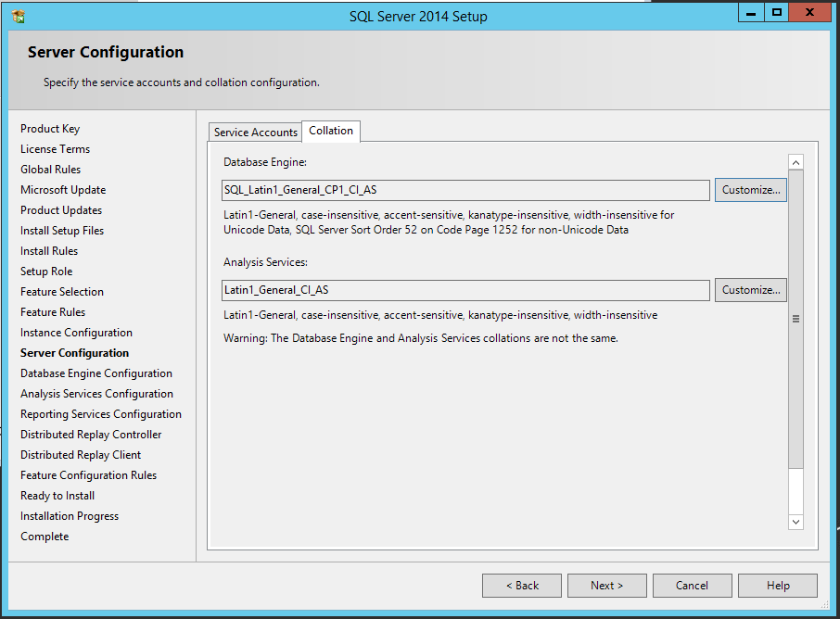This screenshot has width=840, height=619.
Task: Click the Product Key step
Action: pos(50,129)
